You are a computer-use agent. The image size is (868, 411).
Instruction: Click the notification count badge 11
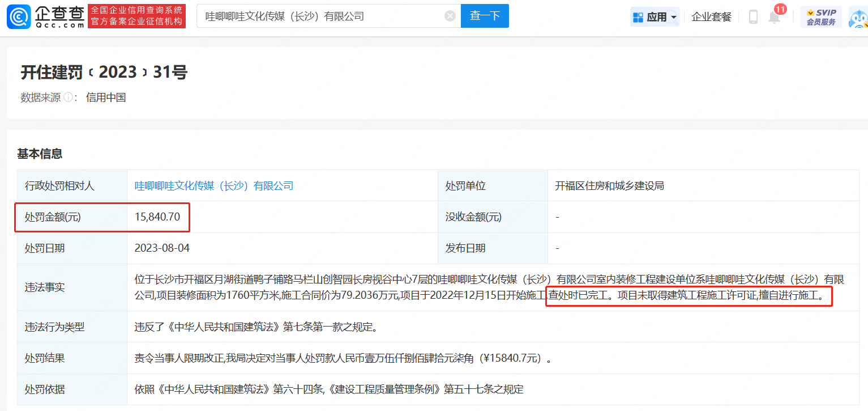pyautogui.click(x=780, y=9)
